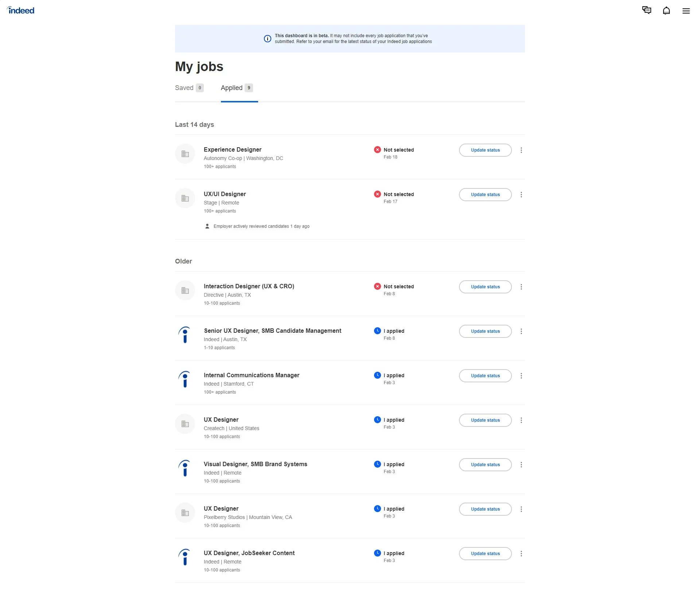Update status for Experience Designer application
The image size is (700, 597).
[485, 150]
